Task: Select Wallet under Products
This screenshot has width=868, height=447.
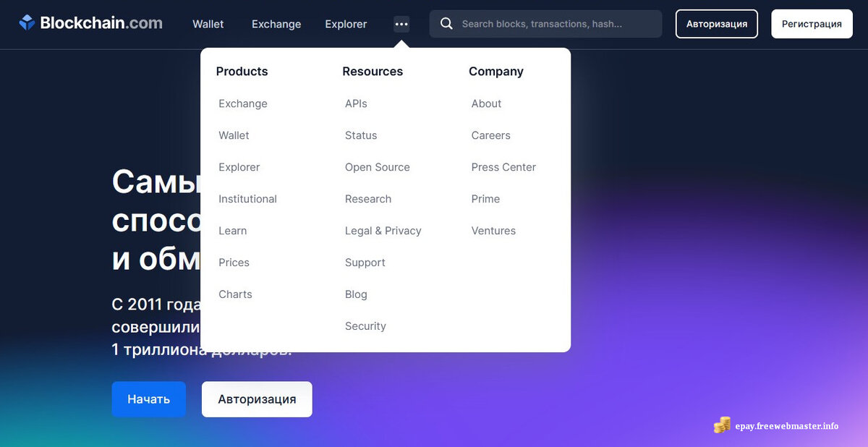Action: point(234,135)
